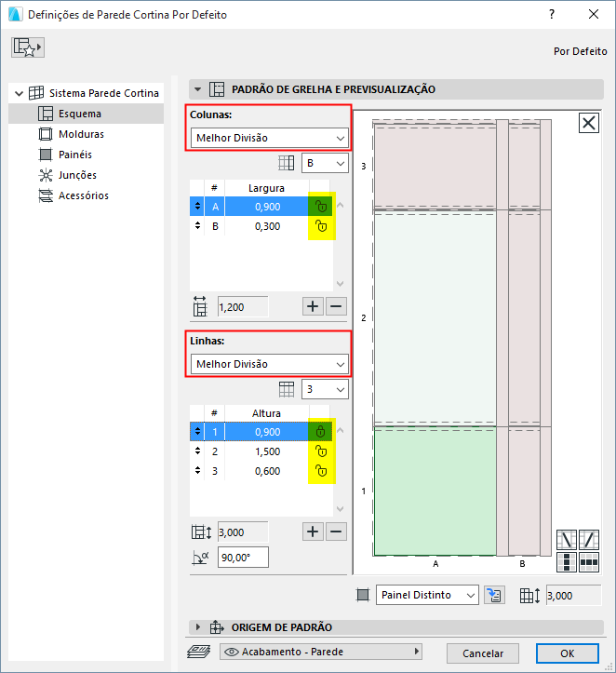Open the Painéis settings page
This screenshot has width=616, height=673.
pos(75,155)
